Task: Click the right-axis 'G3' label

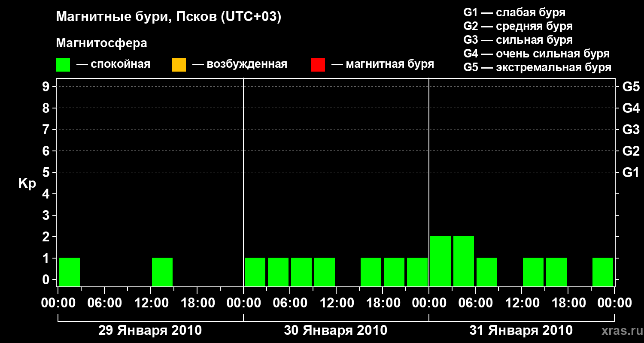Action: [631, 129]
